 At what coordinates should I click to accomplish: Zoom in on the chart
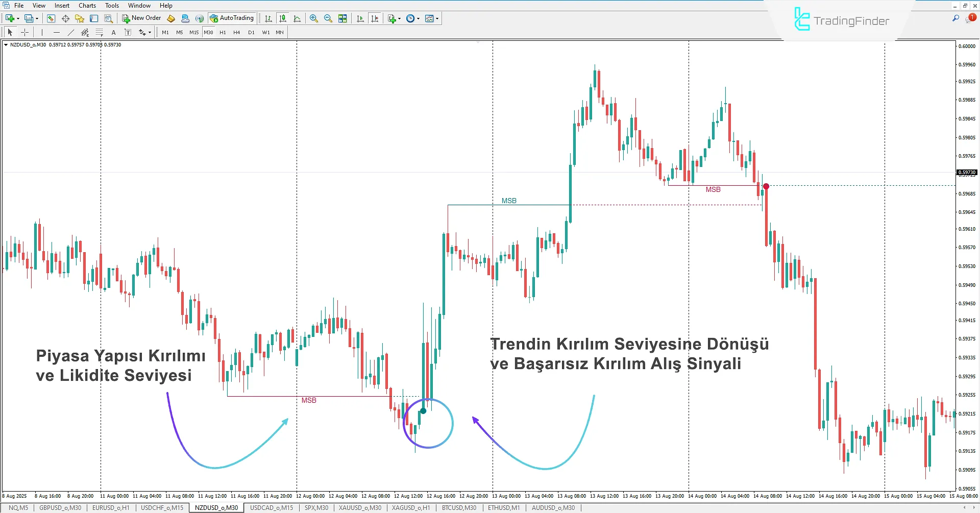coord(314,18)
